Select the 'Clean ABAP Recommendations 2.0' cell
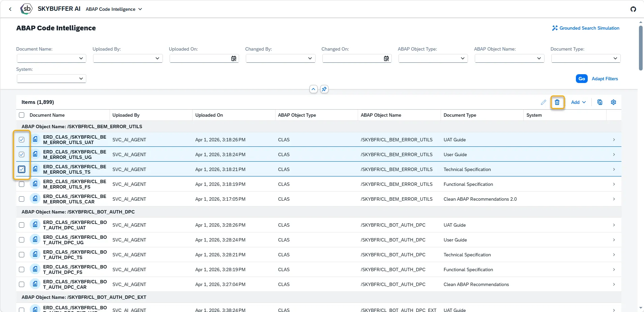This screenshot has width=644, height=312. click(x=480, y=199)
